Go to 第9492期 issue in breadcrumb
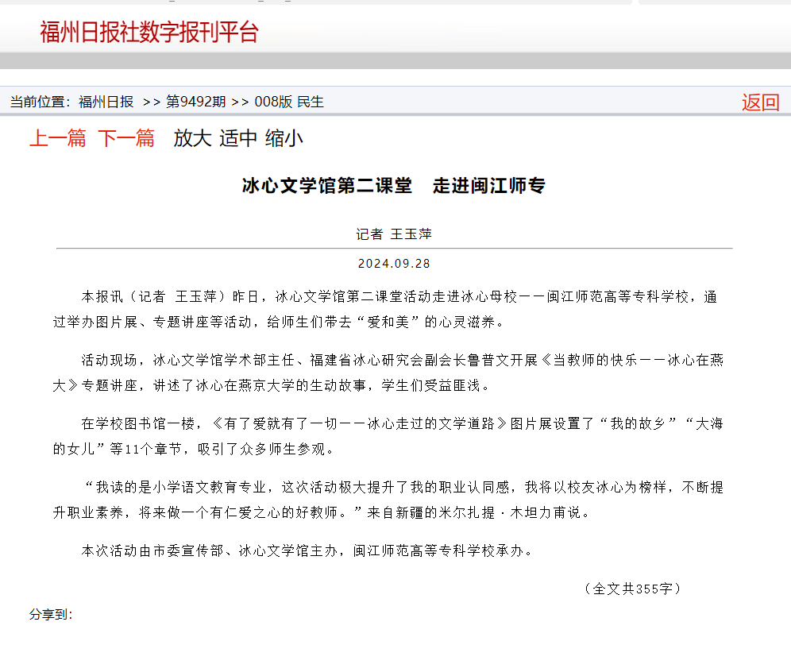This screenshot has height=672, width=791. [x=195, y=102]
